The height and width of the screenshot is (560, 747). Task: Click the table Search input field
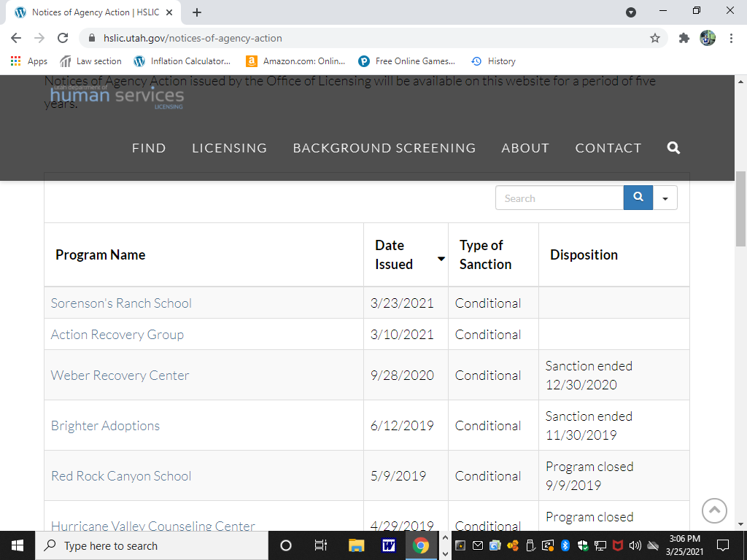click(x=560, y=198)
